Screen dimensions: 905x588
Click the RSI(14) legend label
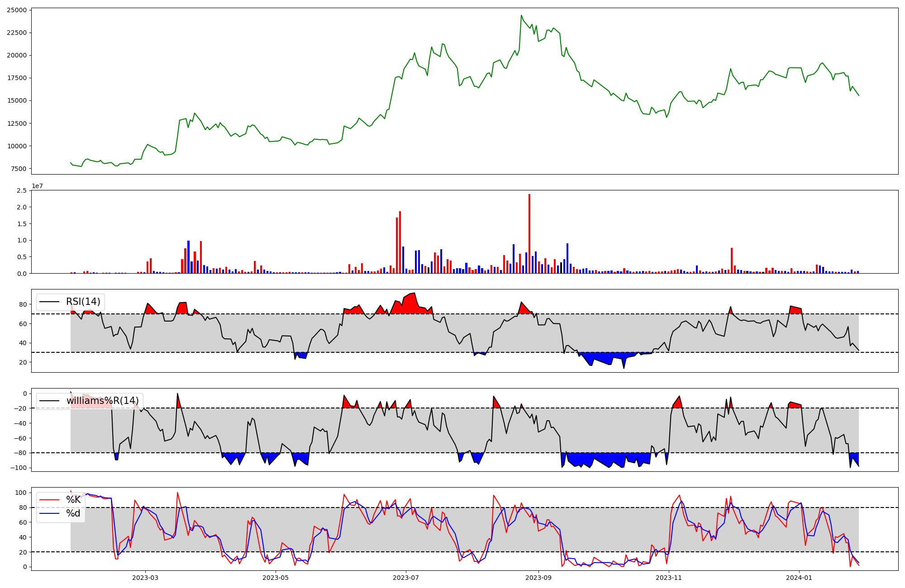point(83,302)
